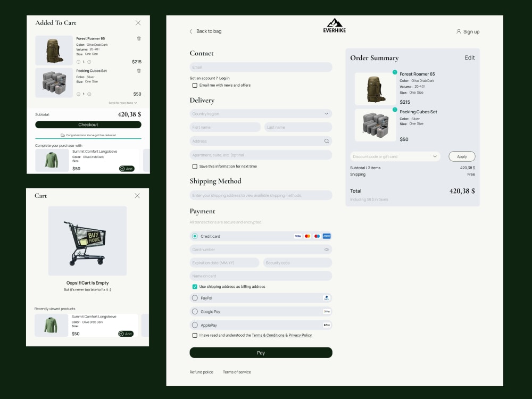
Task: Open Packing Cubes Set thumbnail in Order Summary
Action: 375,125
